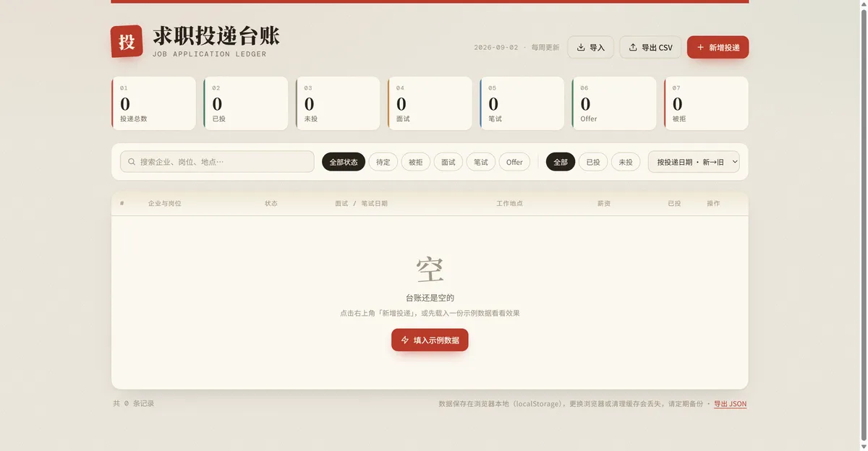Screen dimensions: 868x451
Task: Click the page vertical scrollbar
Action: (x=863, y=225)
